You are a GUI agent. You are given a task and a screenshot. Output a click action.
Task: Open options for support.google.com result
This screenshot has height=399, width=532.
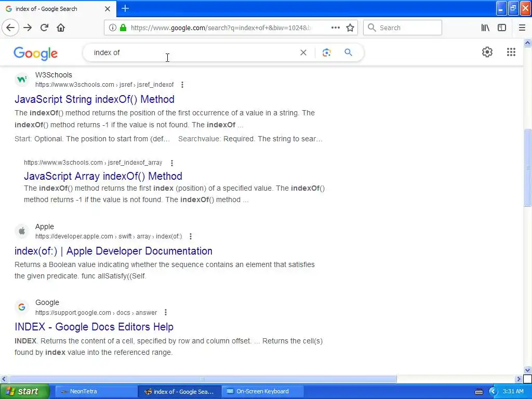point(166,312)
